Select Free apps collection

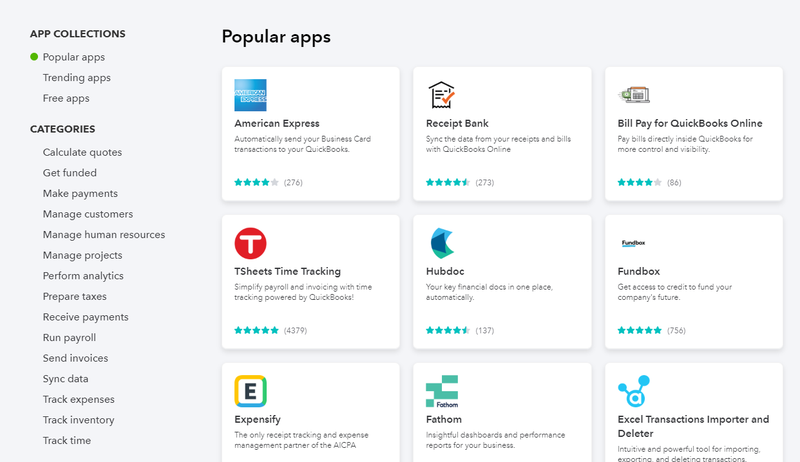tap(66, 98)
